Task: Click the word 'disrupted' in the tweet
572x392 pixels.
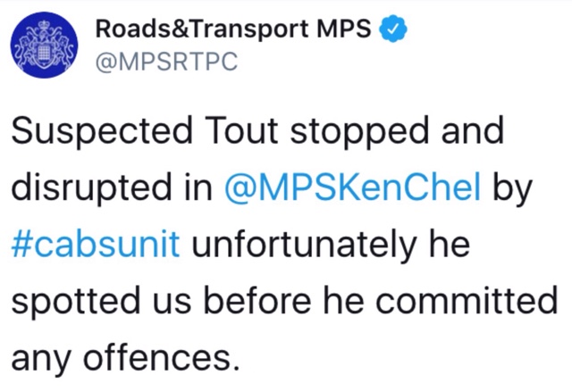Action: tap(91, 188)
